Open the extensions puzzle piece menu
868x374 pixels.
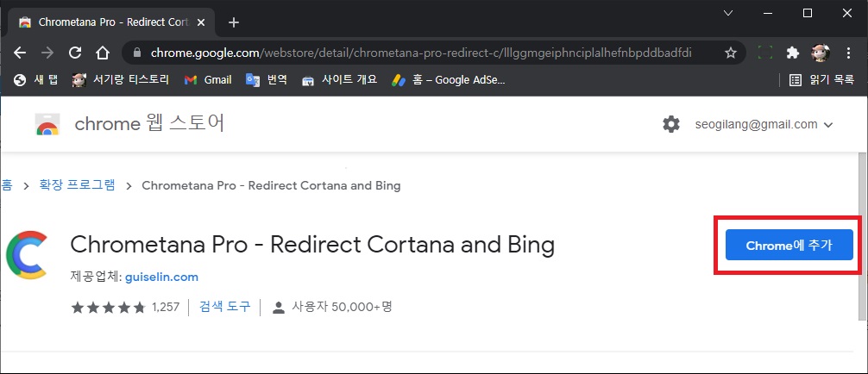(x=793, y=53)
